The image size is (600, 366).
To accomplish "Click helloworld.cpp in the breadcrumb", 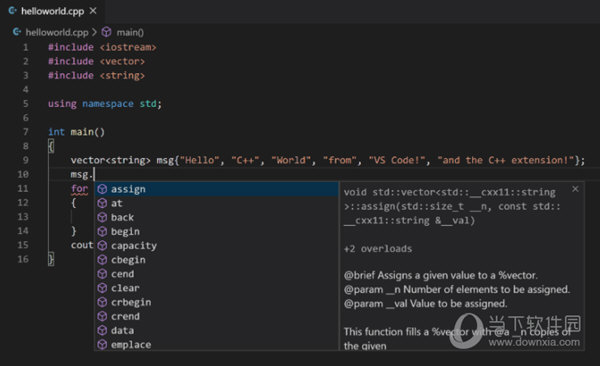I will (57, 32).
